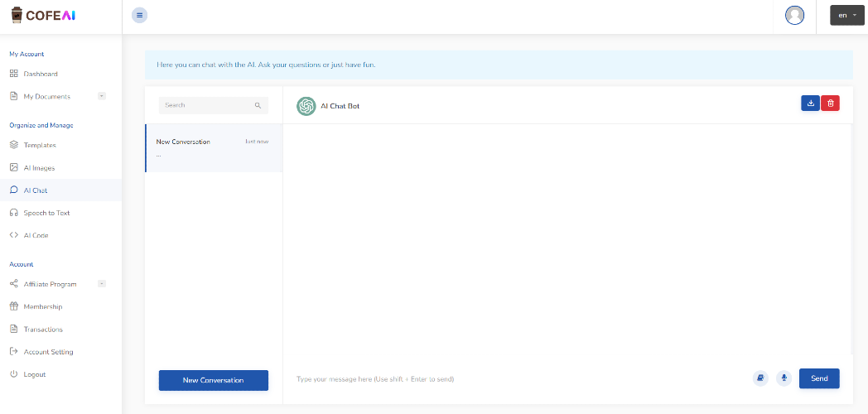The width and height of the screenshot is (868, 414).
Task: Click the AI Code brackets icon
Action: tap(14, 234)
